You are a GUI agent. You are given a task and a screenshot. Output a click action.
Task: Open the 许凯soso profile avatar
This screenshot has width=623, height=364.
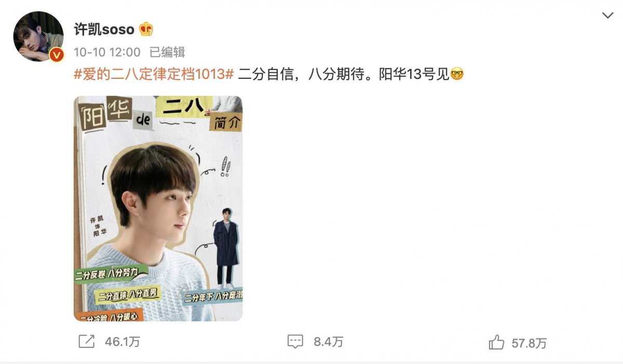(x=38, y=36)
